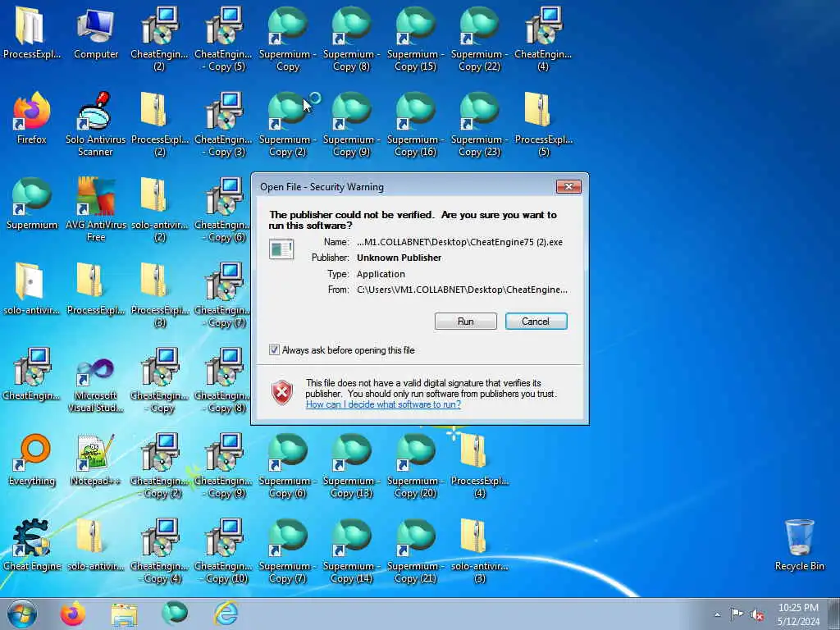The width and height of the screenshot is (840, 630).
Task: Open the taskbar clock showing 10:25 PM
Action: pyautogui.click(x=798, y=614)
